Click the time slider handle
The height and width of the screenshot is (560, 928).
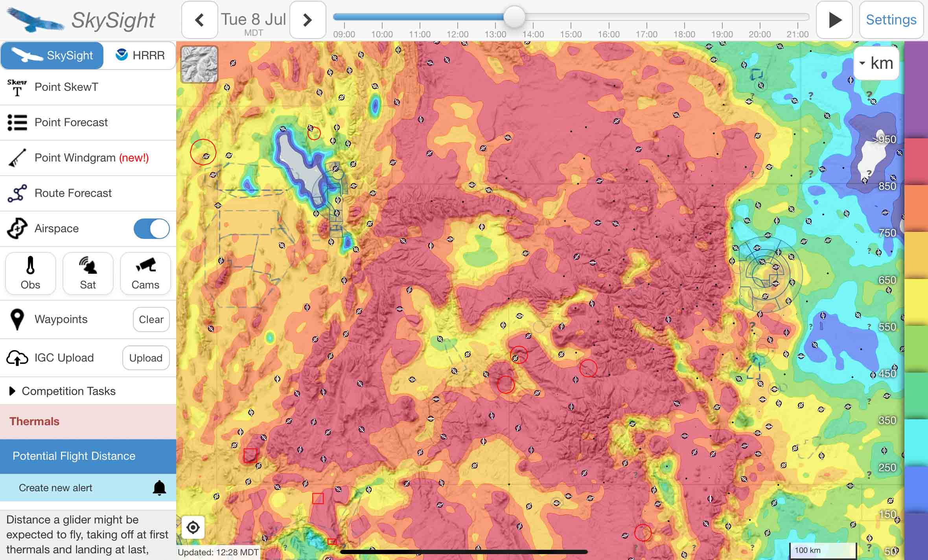pyautogui.click(x=514, y=17)
